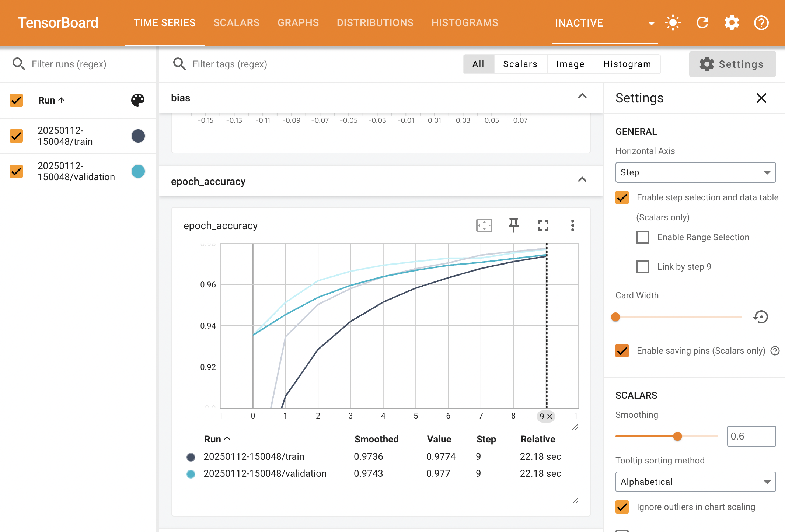Click the Settings button to toggle pane

(732, 64)
